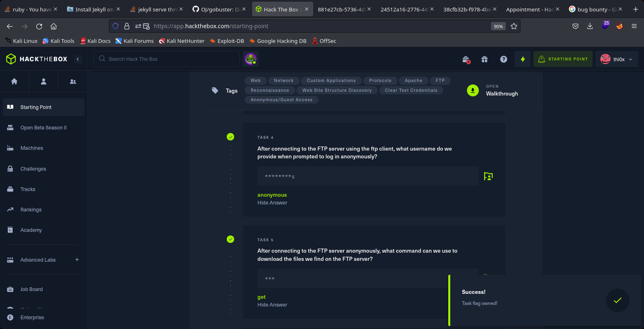The width and height of the screenshot is (644, 329).
Task: Click the Tags label icon
Action: tap(215, 91)
